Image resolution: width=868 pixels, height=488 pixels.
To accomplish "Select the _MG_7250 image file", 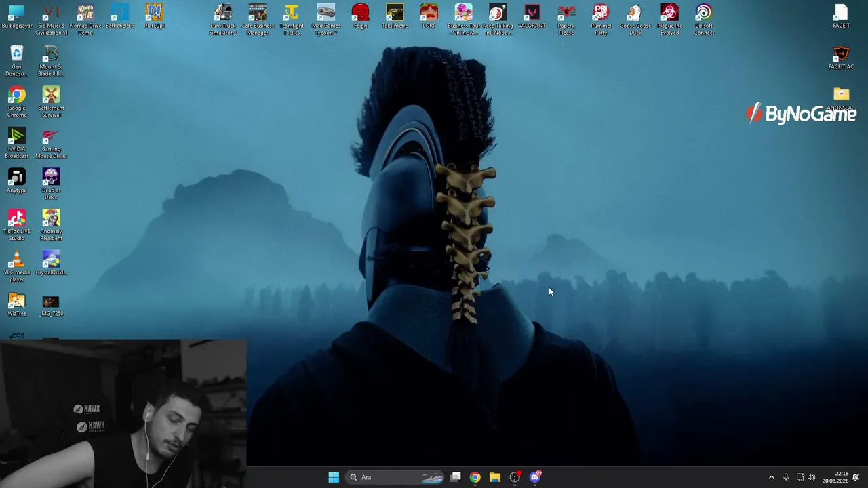I will (x=51, y=305).
